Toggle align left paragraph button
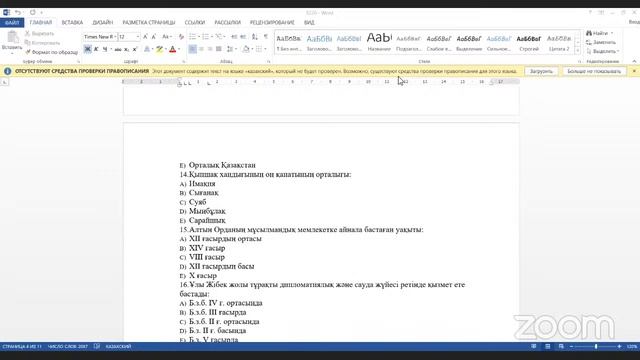This screenshot has height=360, width=640. (192, 49)
